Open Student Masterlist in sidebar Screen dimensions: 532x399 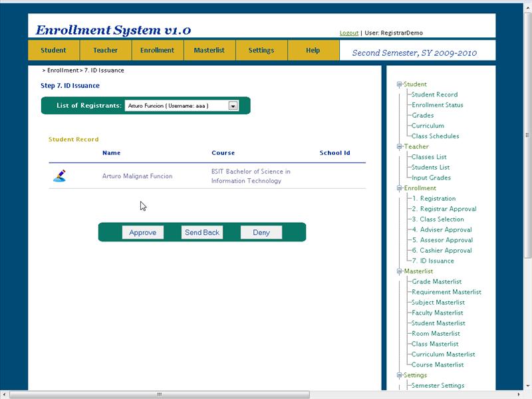pos(438,323)
